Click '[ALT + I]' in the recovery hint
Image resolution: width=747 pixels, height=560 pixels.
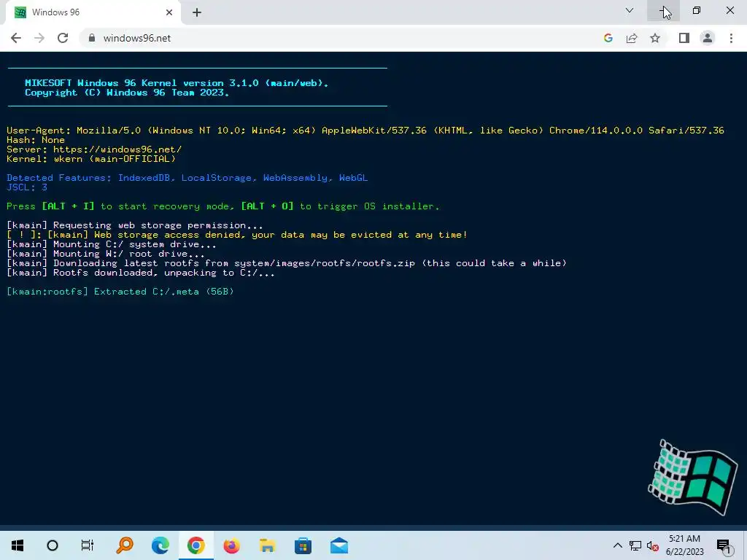click(x=68, y=206)
